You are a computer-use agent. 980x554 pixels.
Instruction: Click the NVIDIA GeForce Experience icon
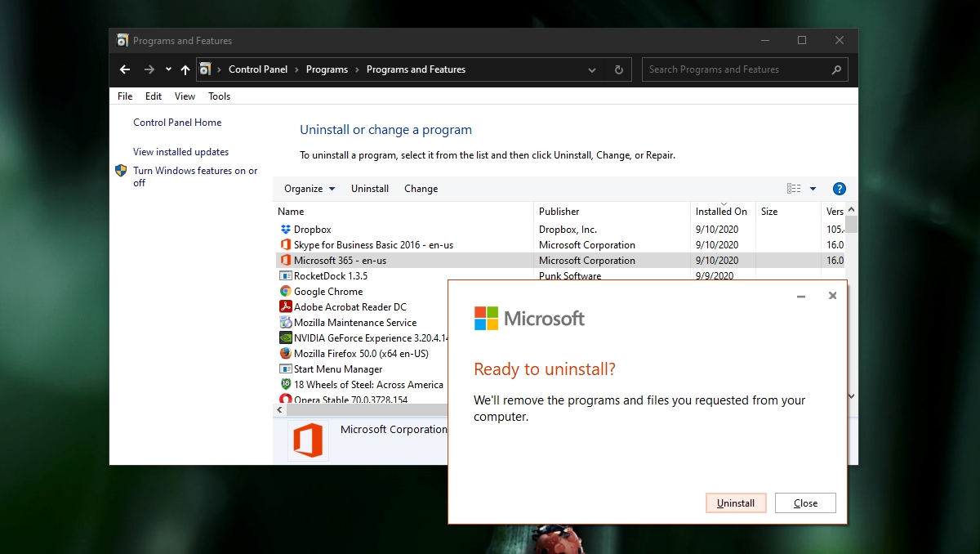(x=286, y=338)
